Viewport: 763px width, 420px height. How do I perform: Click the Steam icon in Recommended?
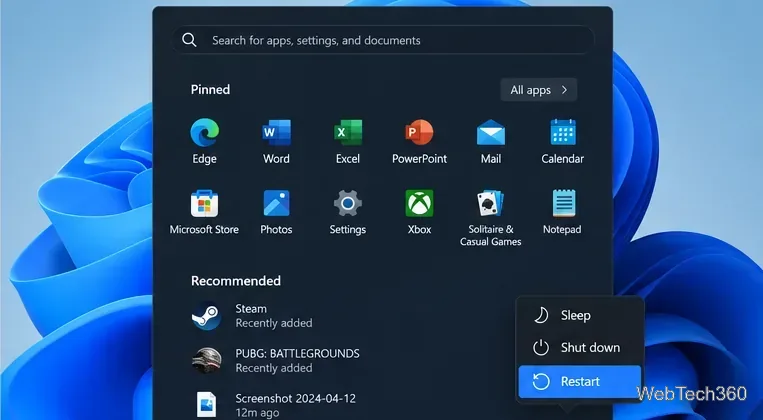pyautogui.click(x=206, y=316)
